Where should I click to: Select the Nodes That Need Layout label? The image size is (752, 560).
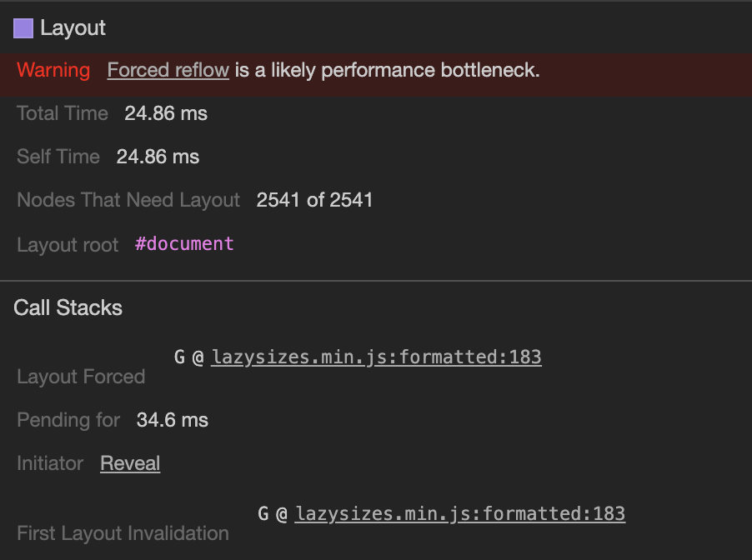click(x=128, y=200)
